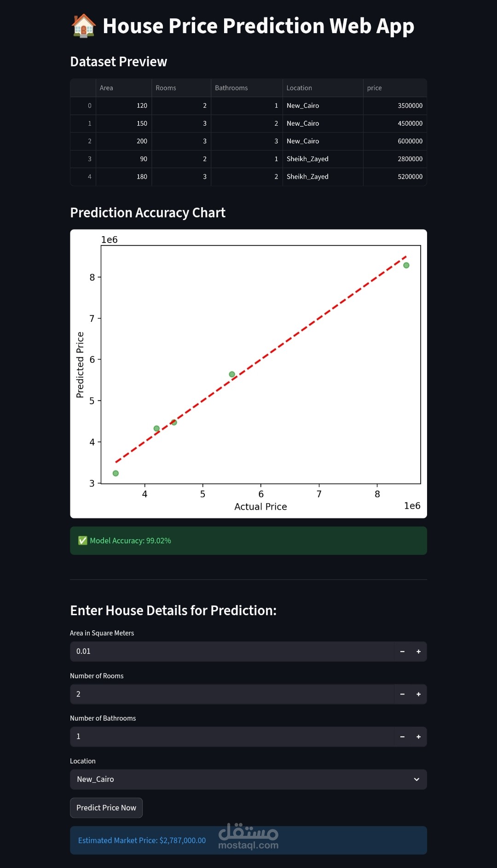The image size is (497, 868).
Task: Sort table by price column header
Action: click(x=394, y=88)
